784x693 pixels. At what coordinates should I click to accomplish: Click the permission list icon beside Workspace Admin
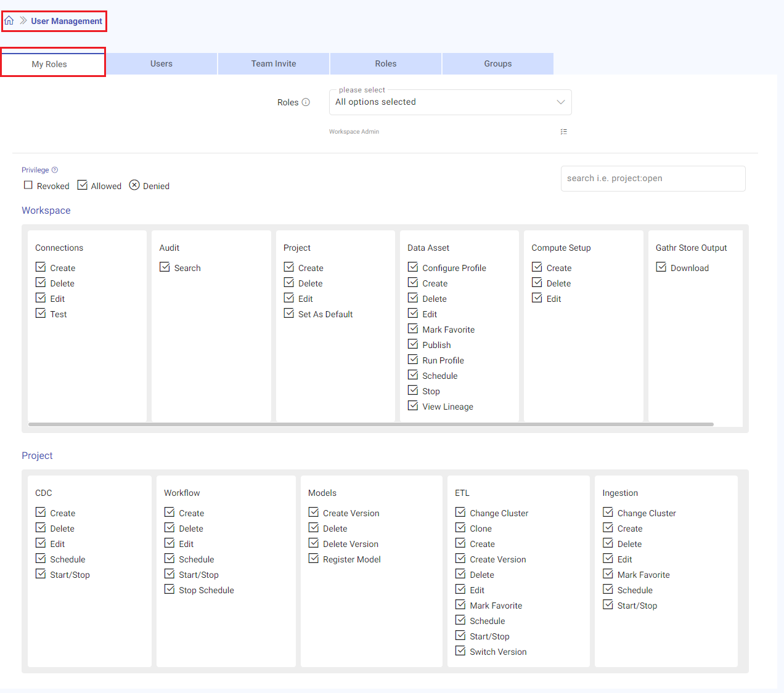coord(563,131)
